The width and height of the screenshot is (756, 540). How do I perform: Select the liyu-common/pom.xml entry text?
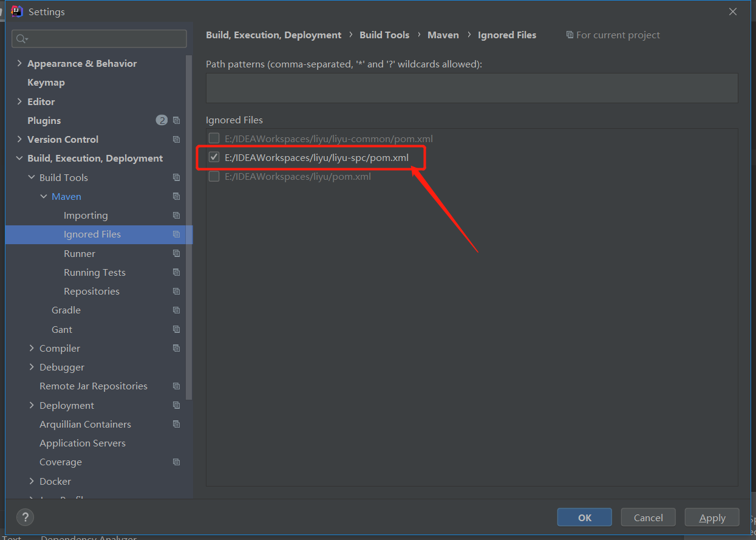pyautogui.click(x=329, y=139)
